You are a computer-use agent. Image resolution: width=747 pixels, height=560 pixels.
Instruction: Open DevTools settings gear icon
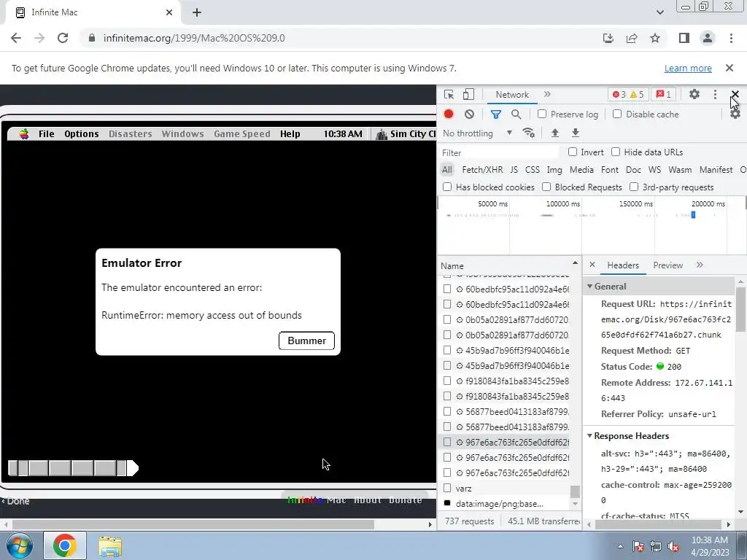694,94
